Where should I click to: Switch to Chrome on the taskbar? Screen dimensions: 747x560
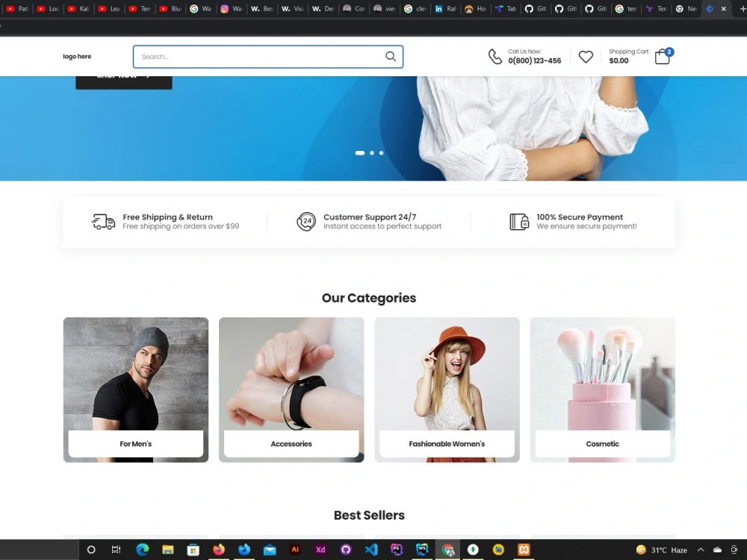click(447, 550)
